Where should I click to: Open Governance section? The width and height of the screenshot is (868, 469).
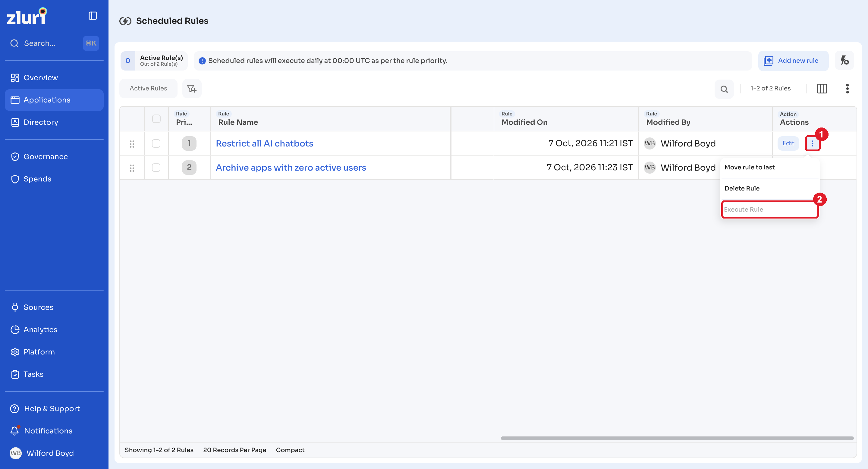pos(54,157)
